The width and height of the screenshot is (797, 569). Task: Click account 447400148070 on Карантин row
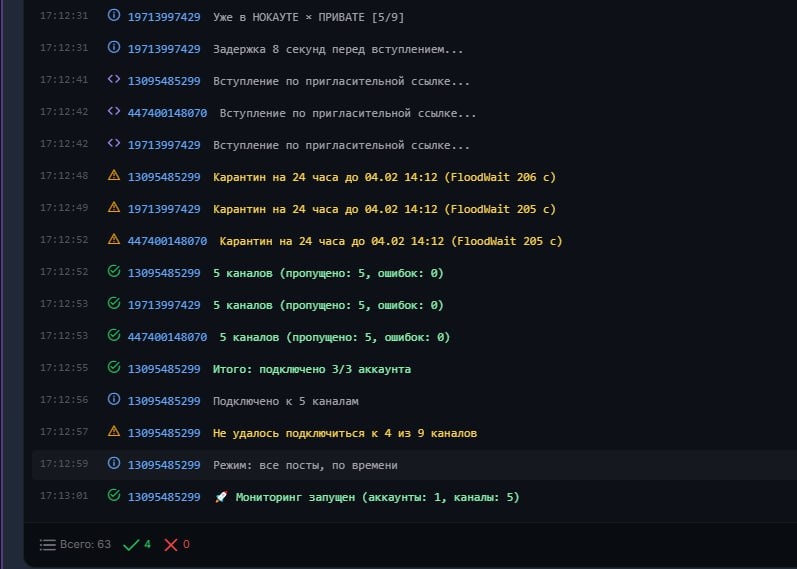point(167,242)
